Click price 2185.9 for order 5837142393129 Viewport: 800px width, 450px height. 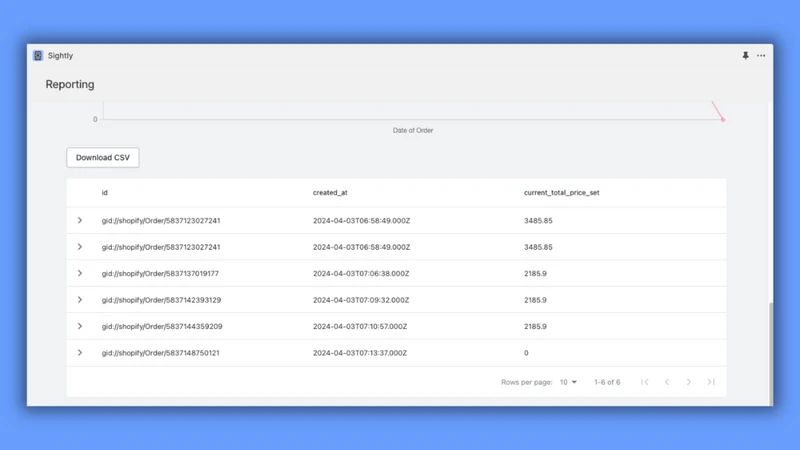pyautogui.click(x=535, y=300)
